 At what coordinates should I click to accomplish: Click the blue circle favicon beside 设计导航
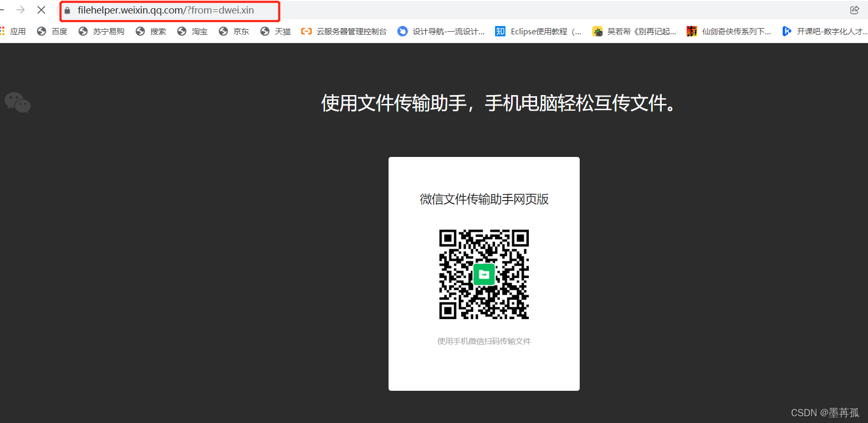(403, 31)
